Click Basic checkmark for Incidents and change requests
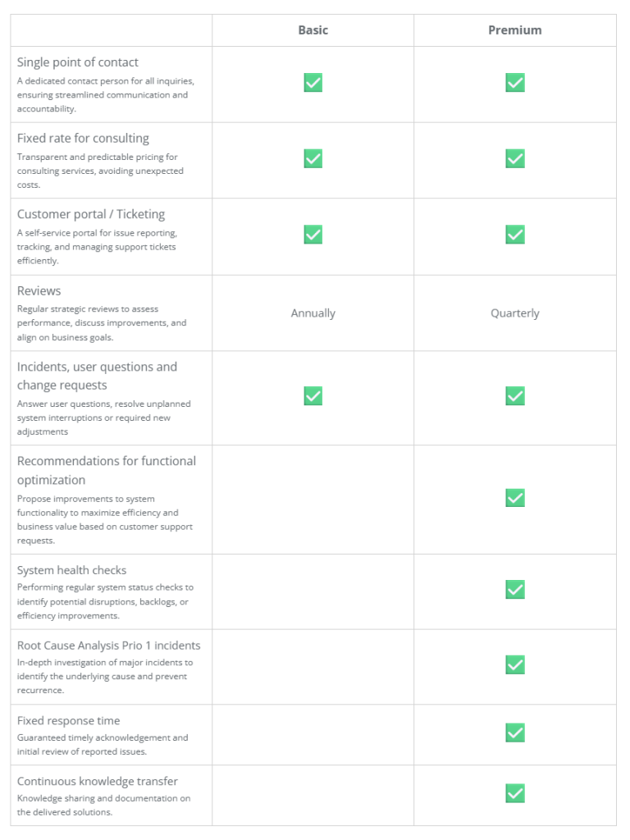Screen dimensions: 630x840 (x=313, y=396)
